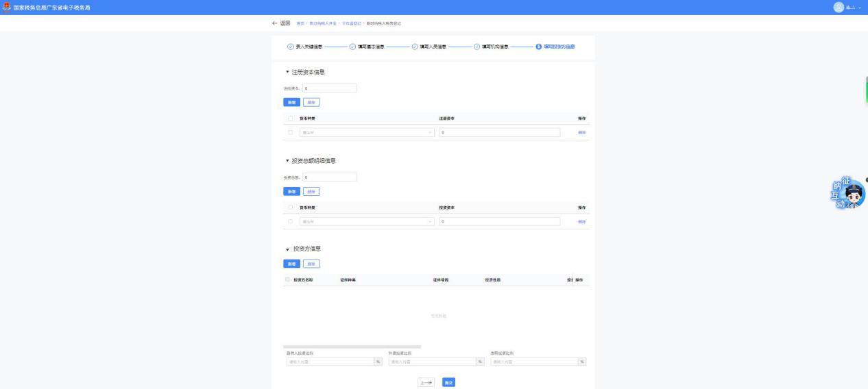Select step 5 填写投资方信息 in the stepper
Image resolution: width=868 pixels, height=389 pixels.
tap(539, 47)
